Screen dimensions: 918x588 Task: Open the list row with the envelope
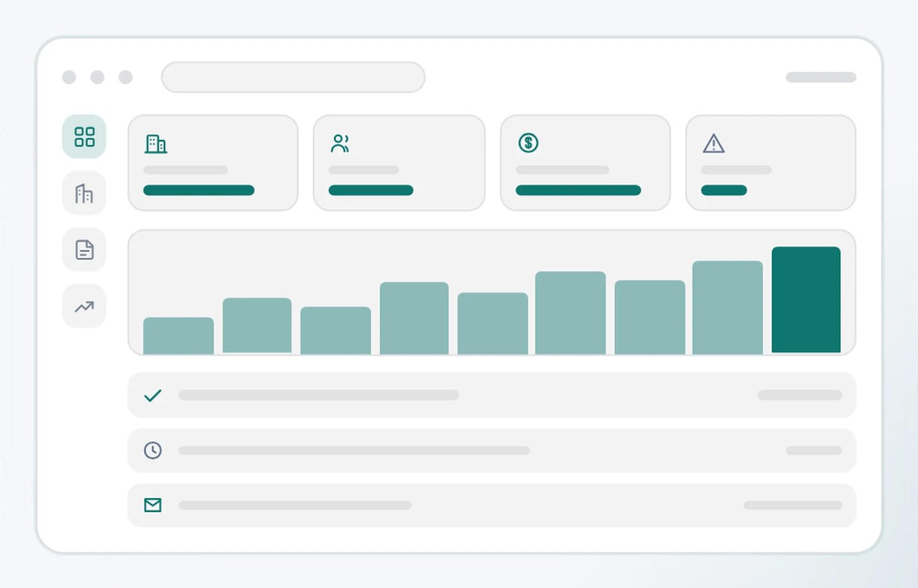492,505
